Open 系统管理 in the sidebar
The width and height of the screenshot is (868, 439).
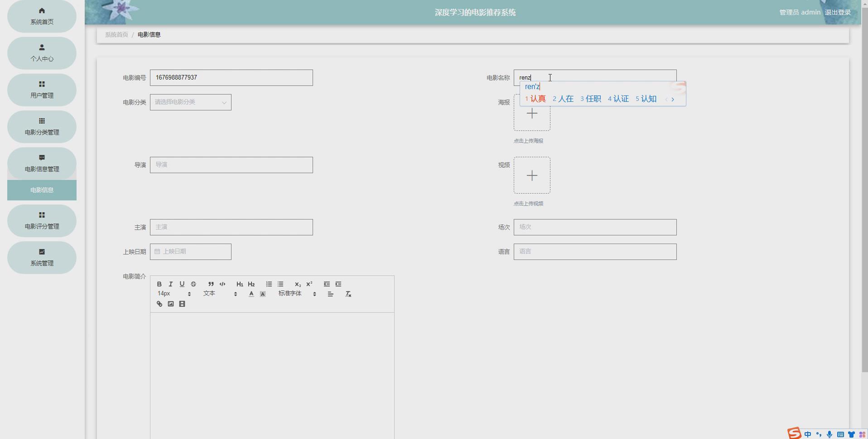coord(42,257)
